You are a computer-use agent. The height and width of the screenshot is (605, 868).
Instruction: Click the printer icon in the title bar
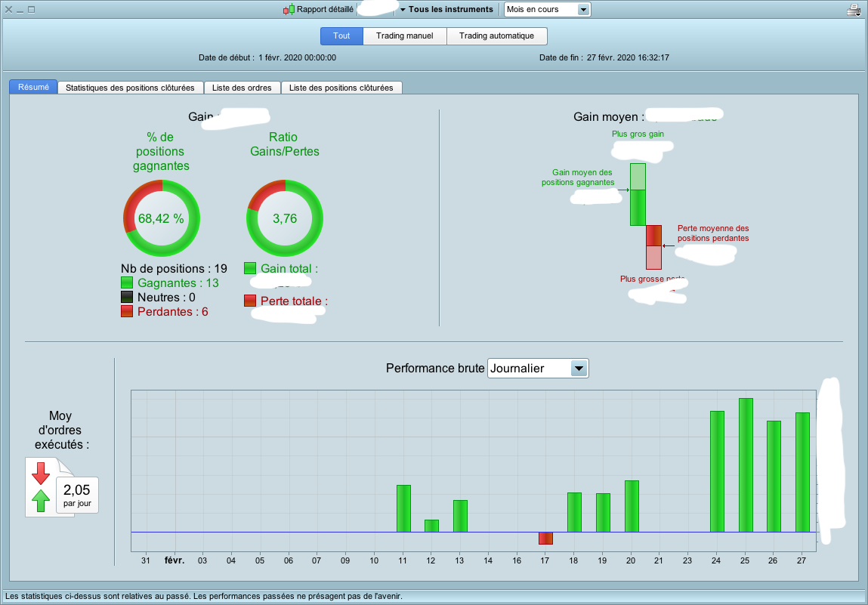854,9
